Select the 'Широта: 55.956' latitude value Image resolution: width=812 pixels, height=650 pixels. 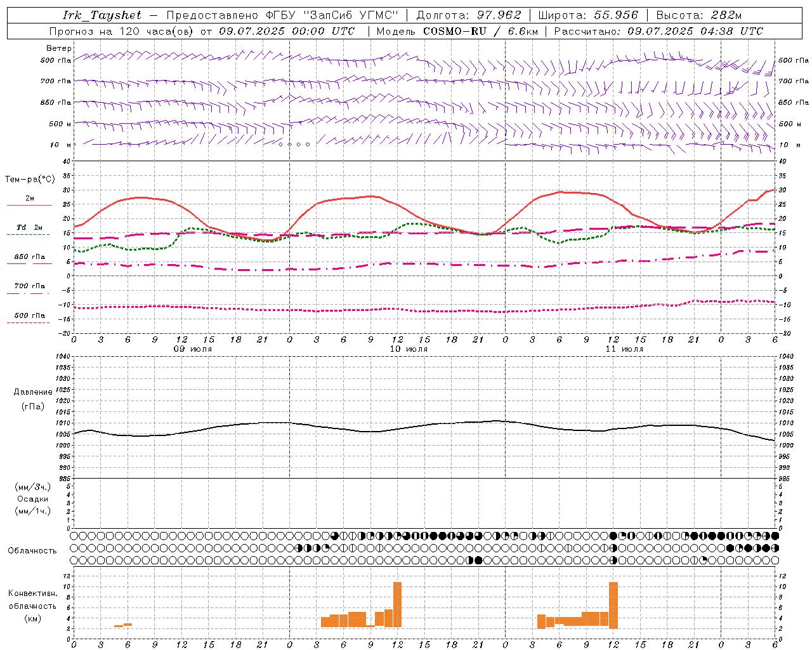coord(588,15)
